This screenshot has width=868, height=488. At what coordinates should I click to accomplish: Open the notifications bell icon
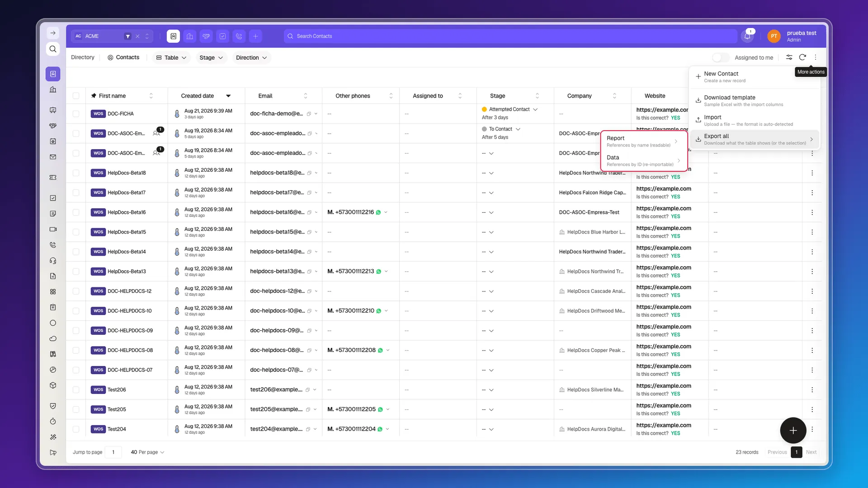click(x=747, y=36)
